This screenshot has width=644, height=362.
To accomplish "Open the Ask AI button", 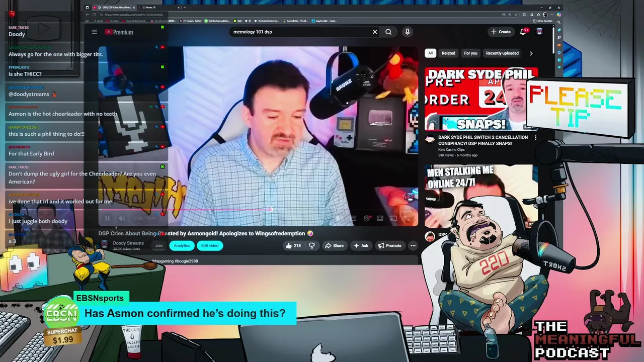I will click(361, 245).
